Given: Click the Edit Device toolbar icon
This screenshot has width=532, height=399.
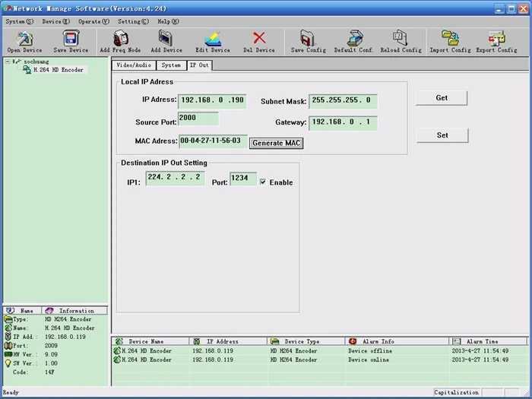Looking at the screenshot, I should pyautogui.click(x=212, y=38).
